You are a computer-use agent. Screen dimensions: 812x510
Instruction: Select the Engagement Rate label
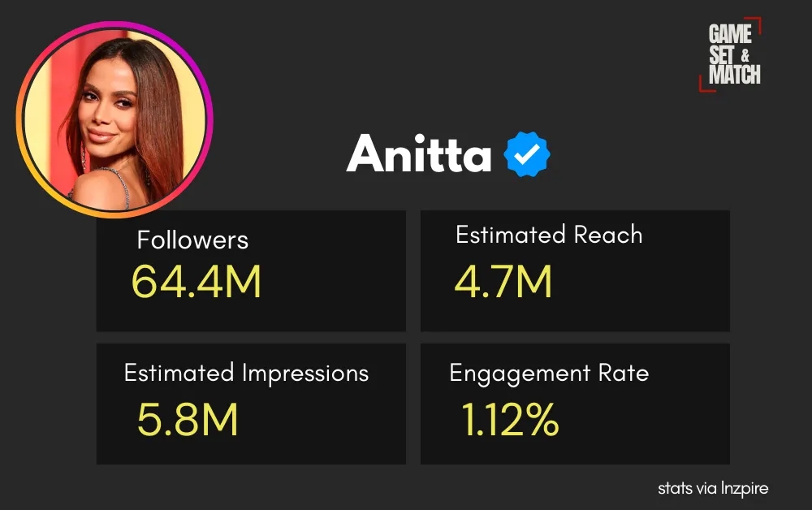coord(549,374)
